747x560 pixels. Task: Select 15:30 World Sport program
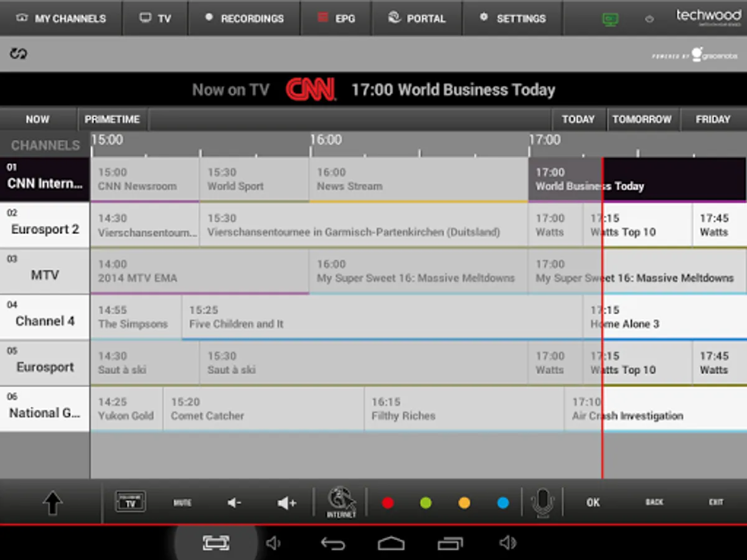pos(255,179)
